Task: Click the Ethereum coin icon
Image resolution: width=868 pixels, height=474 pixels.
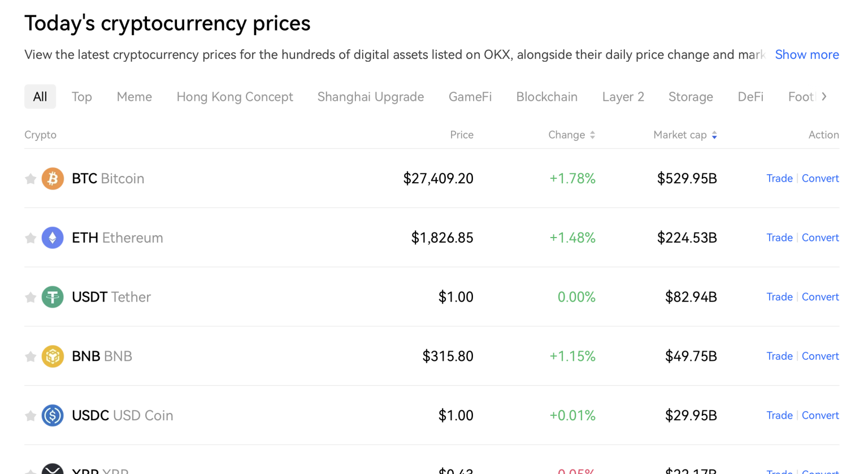Action: pos(52,238)
